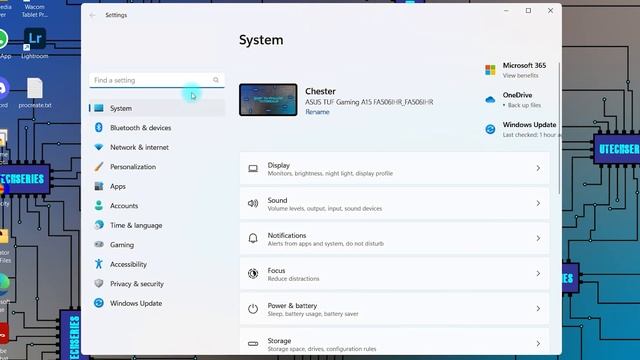The width and height of the screenshot is (640, 360).
Task: Click the Find a setting search box
Action: (157, 80)
